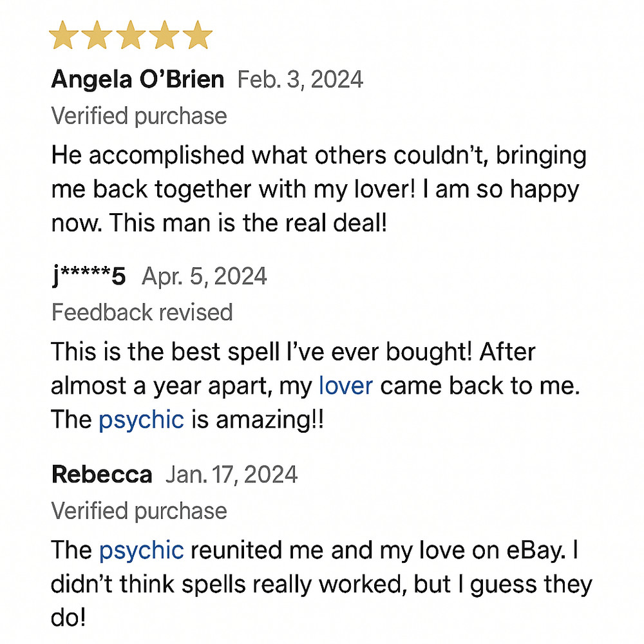Screen dimensions: 644x644
Task: Click Angela O'Brien's review text
Action: click(316, 190)
